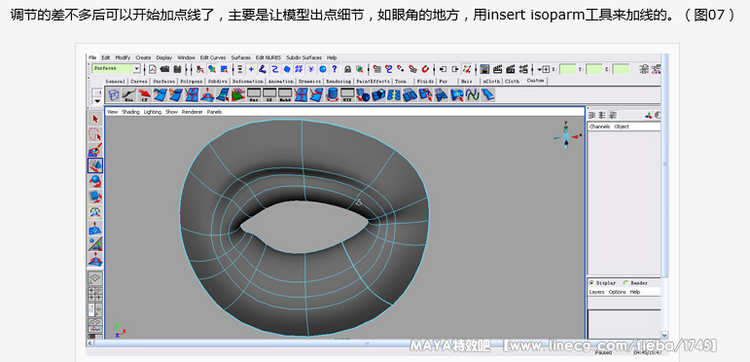The width and height of the screenshot is (750, 362).
Task: Switch to the Custom shelf tab
Action: pyautogui.click(x=535, y=81)
